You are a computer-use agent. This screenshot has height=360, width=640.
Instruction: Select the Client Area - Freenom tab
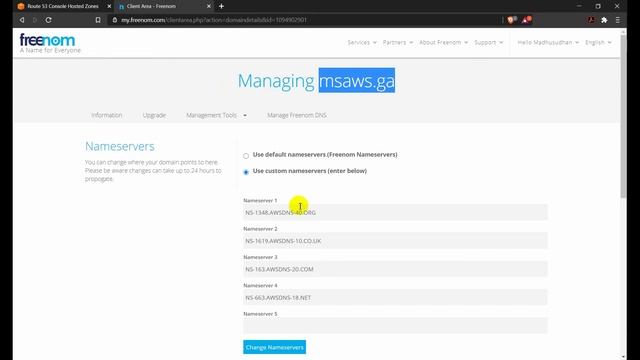[151, 6]
